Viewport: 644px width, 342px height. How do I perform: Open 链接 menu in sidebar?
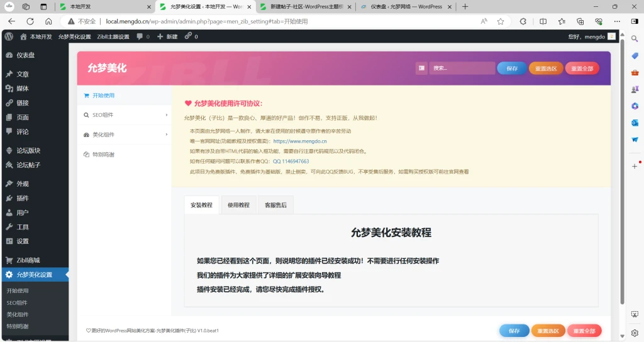pos(35,102)
